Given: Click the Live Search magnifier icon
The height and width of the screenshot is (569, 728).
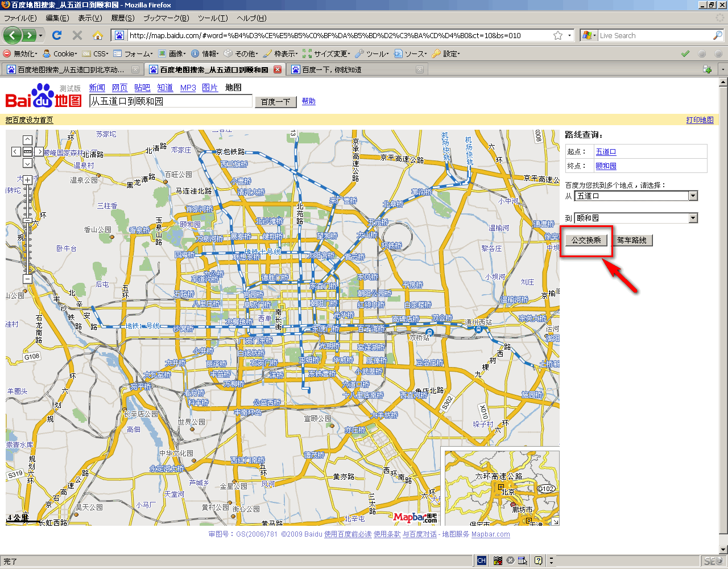Looking at the screenshot, I should 718,35.
